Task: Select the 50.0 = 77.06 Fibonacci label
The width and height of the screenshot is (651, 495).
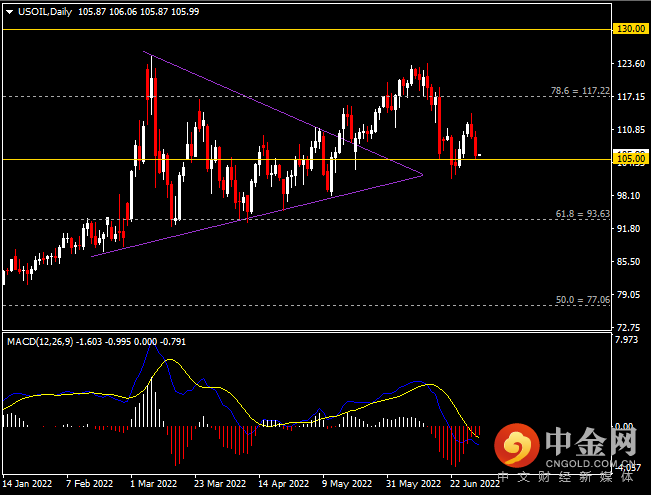Action: click(x=582, y=300)
